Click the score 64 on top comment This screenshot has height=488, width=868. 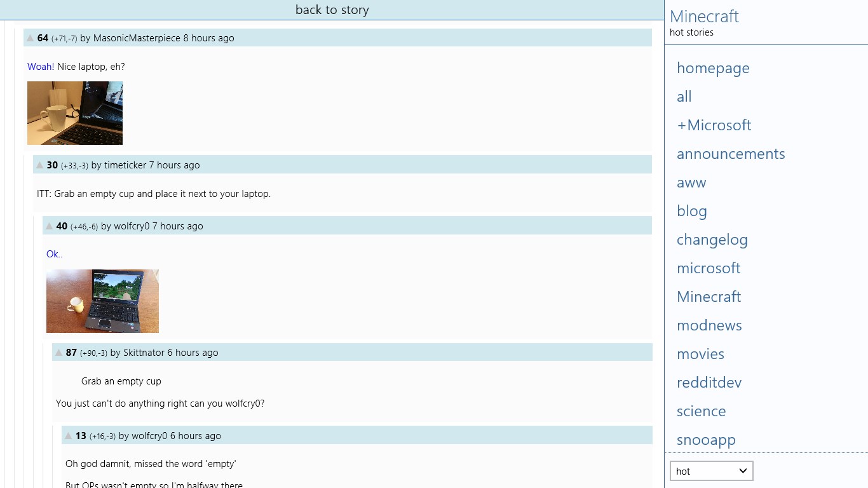click(43, 38)
